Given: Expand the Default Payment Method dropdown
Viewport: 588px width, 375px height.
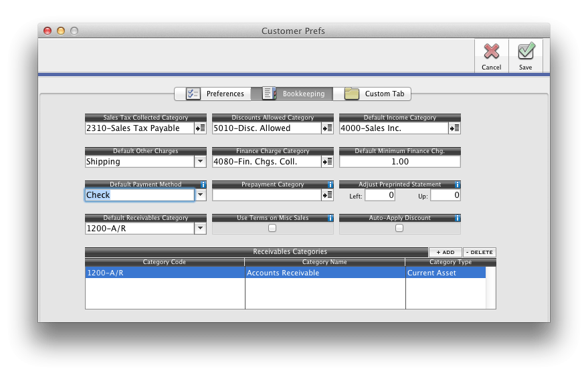Looking at the screenshot, I should pos(201,195).
